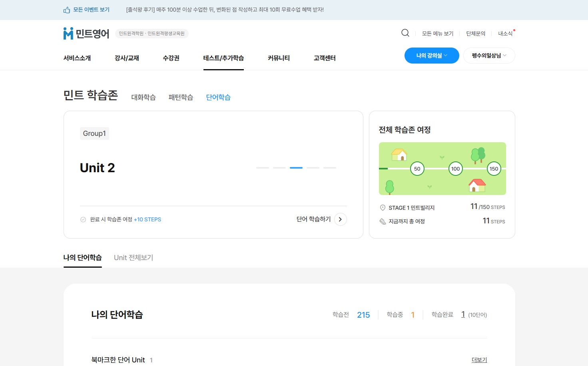Viewport: 588px width, 366px height.
Task: Click the Mint English logo
Action: coord(86,34)
